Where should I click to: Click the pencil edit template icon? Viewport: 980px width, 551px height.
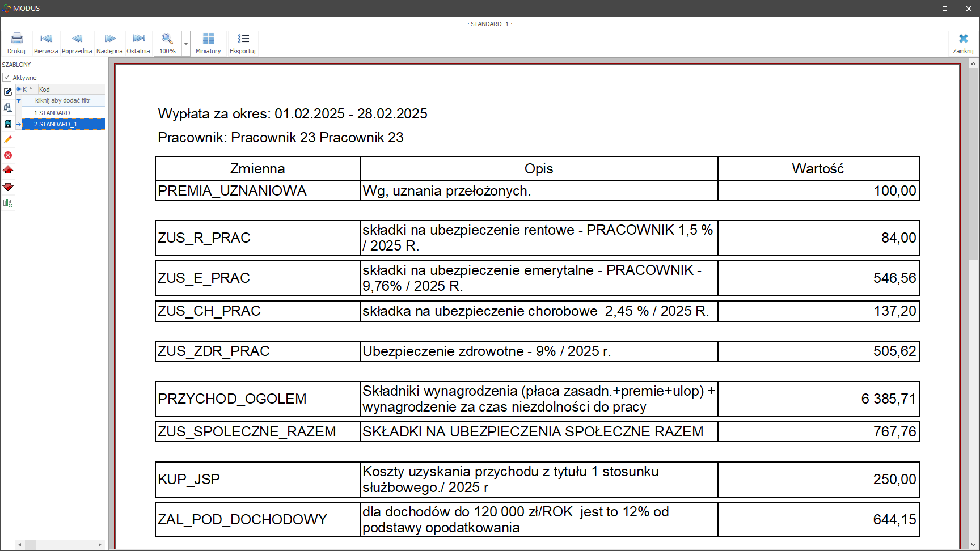(x=8, y=139)
